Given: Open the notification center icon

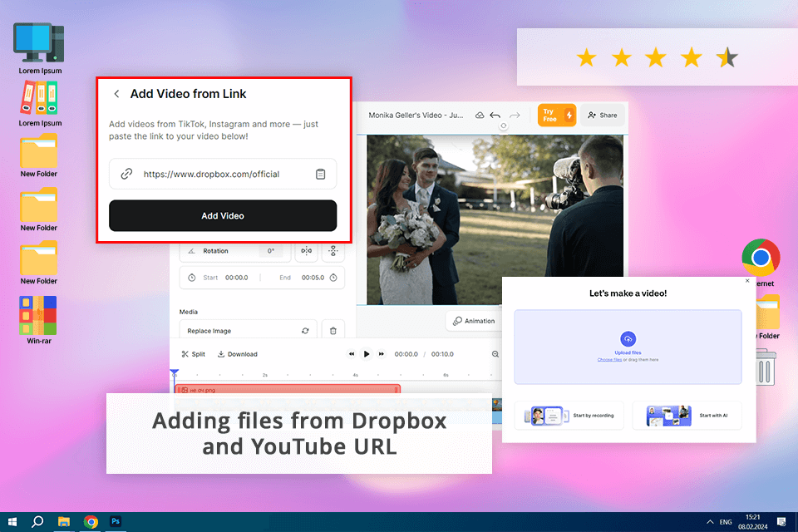Looking at the screenshot, I should pyautogui.click(x=781, y=522).
